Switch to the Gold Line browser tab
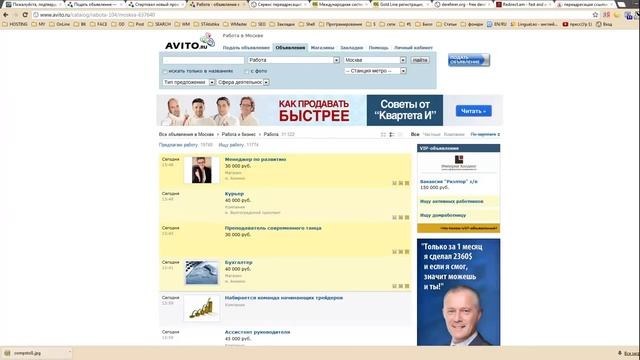Viewport: 640px width, 360px height. tap(401, 4)
